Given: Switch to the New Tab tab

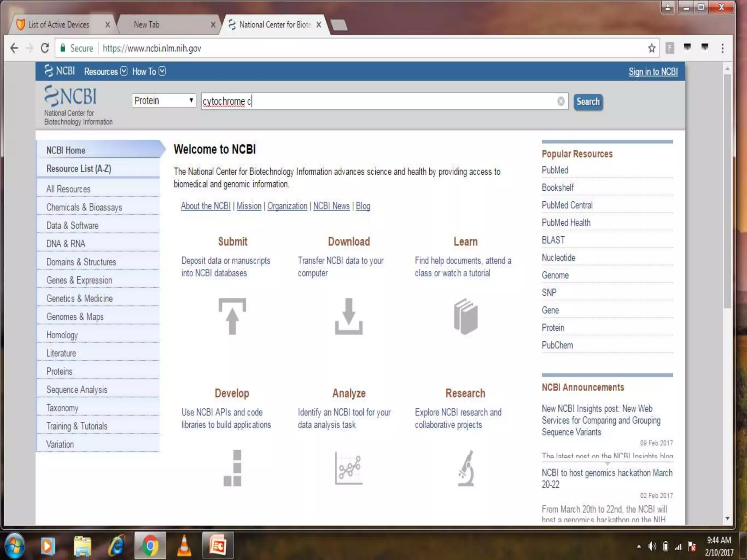Looking at the screenshot, I should click(146, 25).
